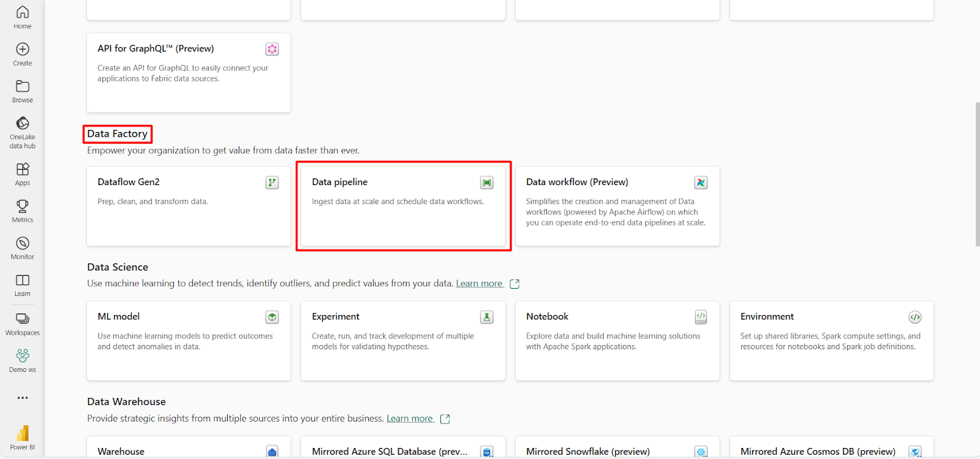Create a new ML model

(189, 341)
